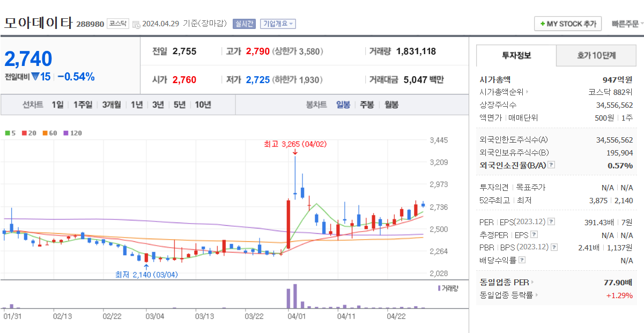Click the 04/22 date label on chart axis
The width and height of the screenshot is (644, 333).
tap(396, 316)
